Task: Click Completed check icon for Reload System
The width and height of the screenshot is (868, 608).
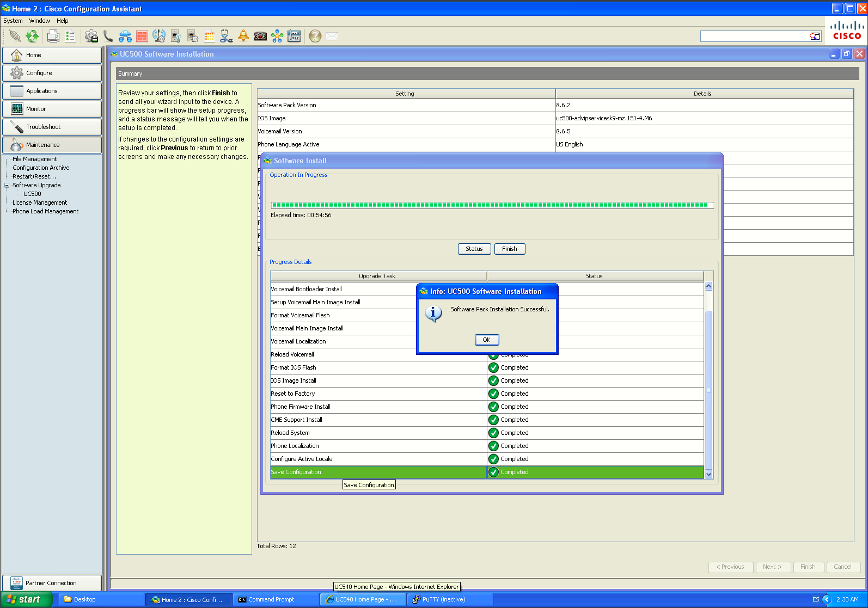Action: pyautogui.click(x=493, y=433)
